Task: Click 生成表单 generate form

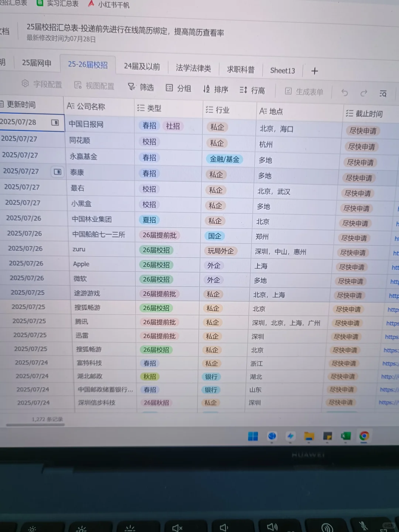Action: tap(304, 92)
